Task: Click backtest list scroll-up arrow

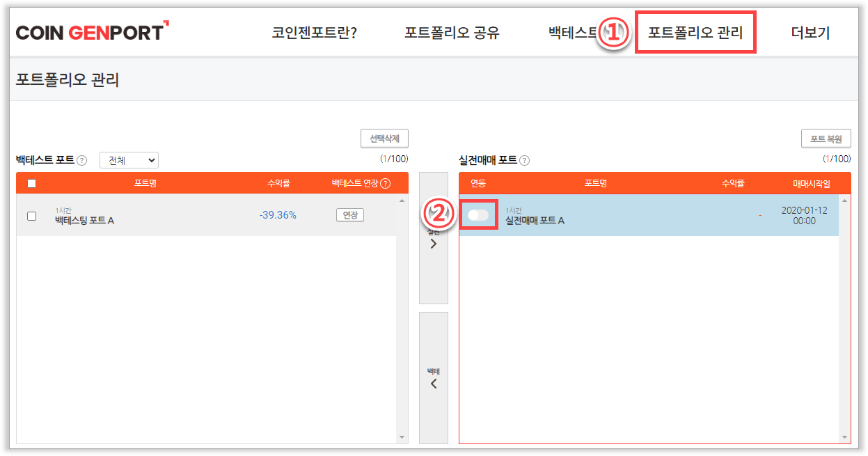Action: [x=402, y=201]
